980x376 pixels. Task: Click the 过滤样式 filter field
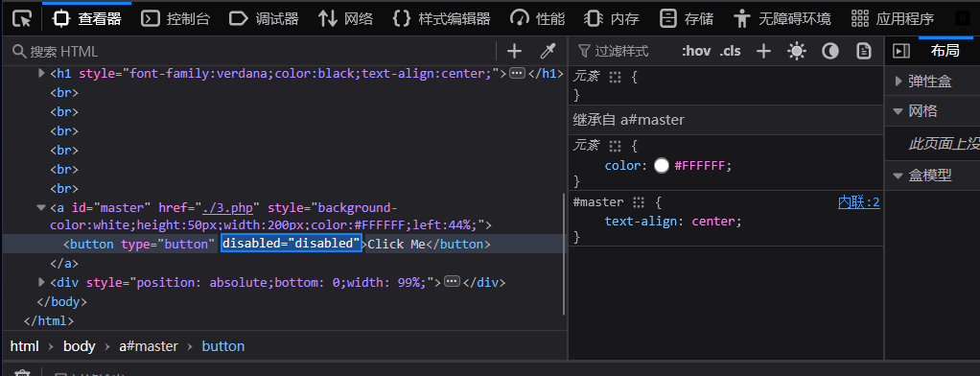tap(622, 51)
